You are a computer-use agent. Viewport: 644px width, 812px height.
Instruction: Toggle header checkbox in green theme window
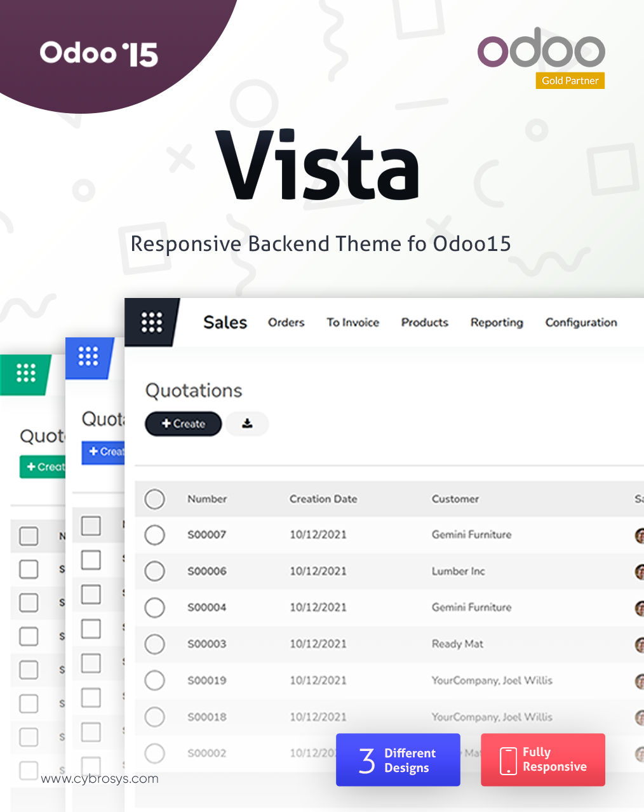29,536
